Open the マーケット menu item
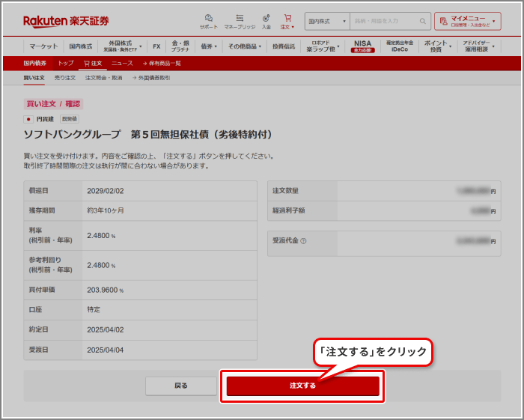Screen dimensions: 524x420 pyautogui.click(x=43, y=46)
